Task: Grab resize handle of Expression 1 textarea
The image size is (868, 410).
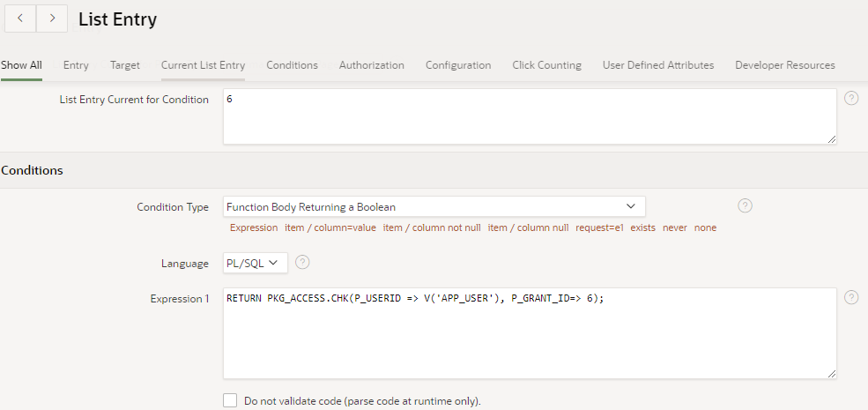Action: pyautogui.click(x=832, y=374)
